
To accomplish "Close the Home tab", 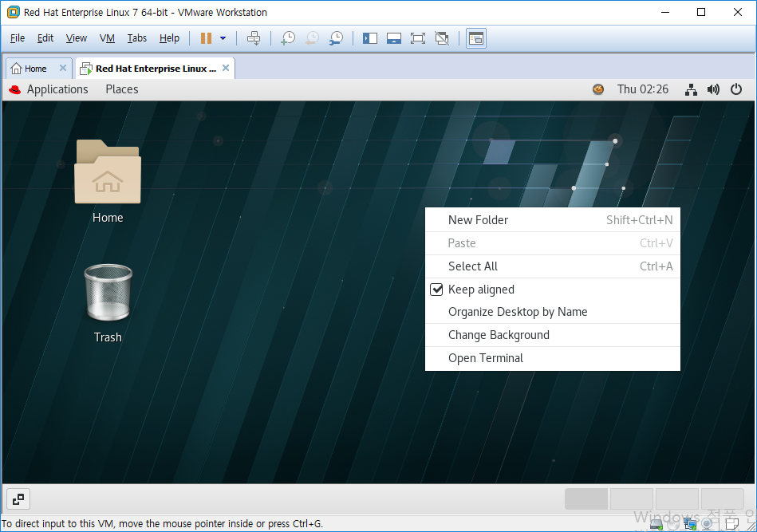I will click(x=63, y=68).
